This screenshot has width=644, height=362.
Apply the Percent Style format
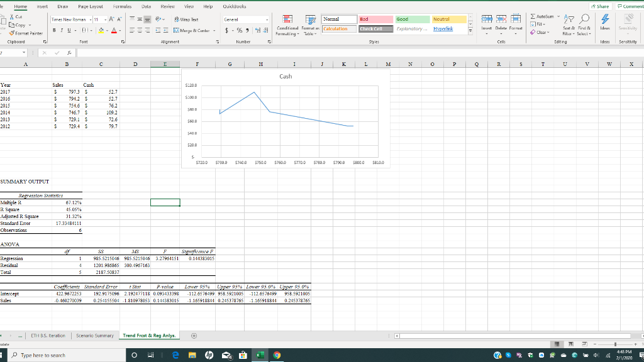pyautogui.click(x=241, y=30)
